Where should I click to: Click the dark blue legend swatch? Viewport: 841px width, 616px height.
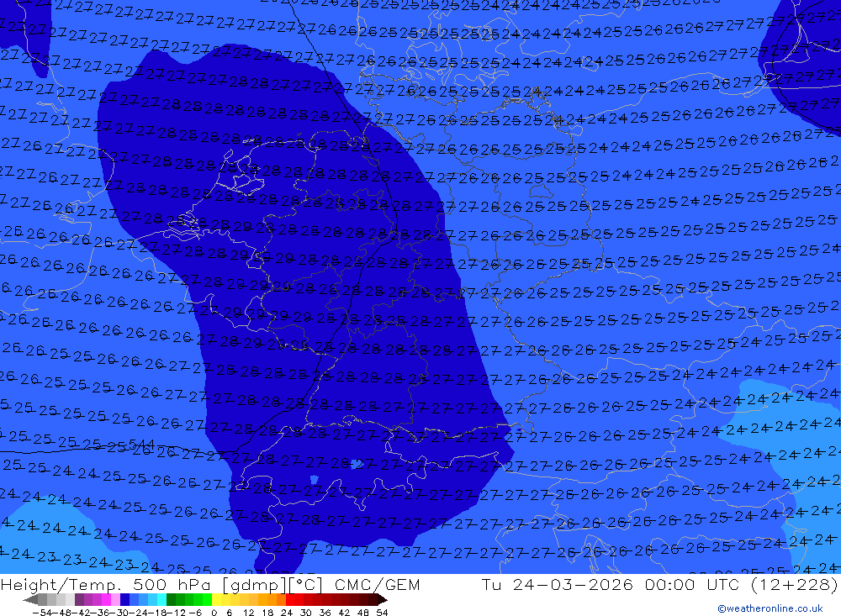124,599
